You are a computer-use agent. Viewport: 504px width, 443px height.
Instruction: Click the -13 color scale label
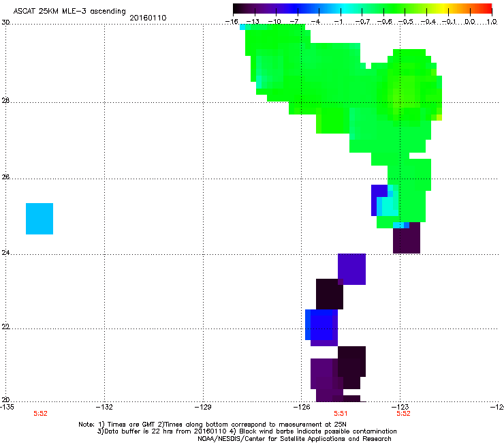coord(253,22)
